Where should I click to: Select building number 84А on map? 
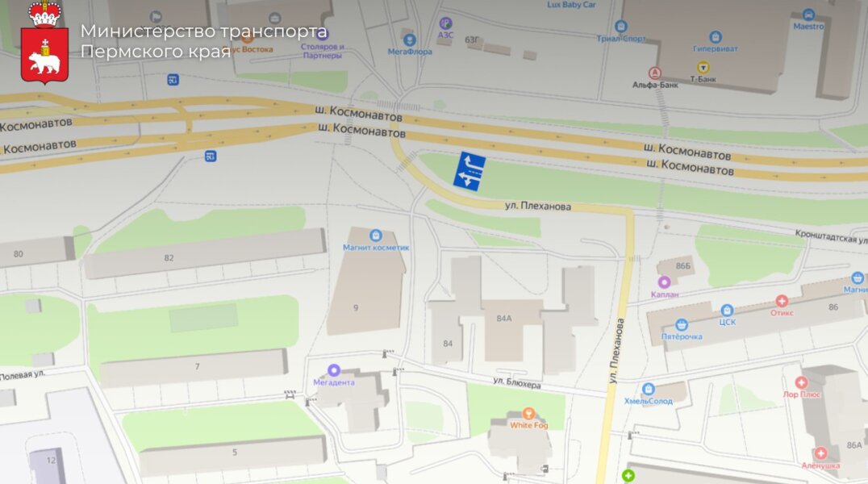coord(503,319)
